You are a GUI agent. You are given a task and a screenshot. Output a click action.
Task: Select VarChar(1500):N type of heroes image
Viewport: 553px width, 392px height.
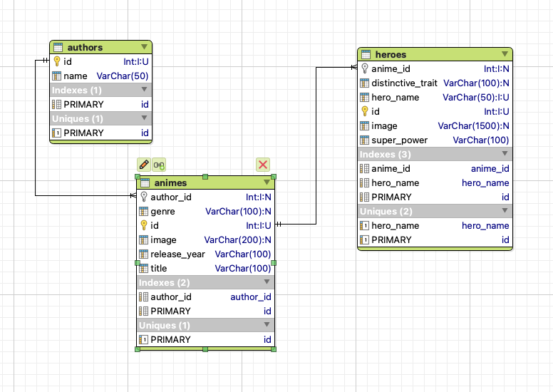(474, 126)
